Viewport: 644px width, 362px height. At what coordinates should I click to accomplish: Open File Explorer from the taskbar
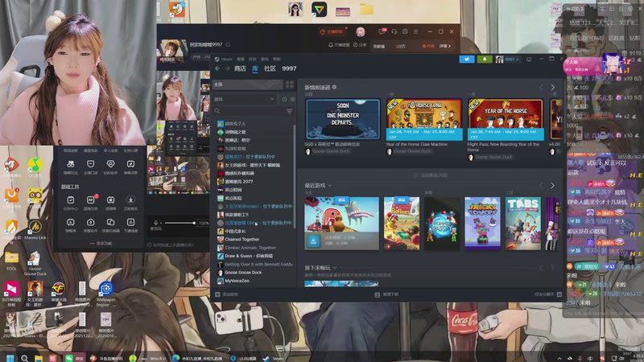(x=39, y=358)
